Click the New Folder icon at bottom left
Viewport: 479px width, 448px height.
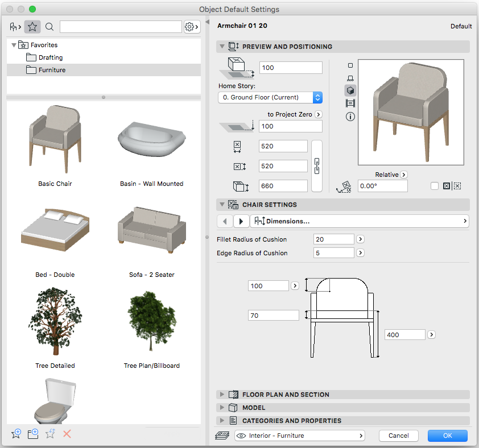(x=33, y=433)
